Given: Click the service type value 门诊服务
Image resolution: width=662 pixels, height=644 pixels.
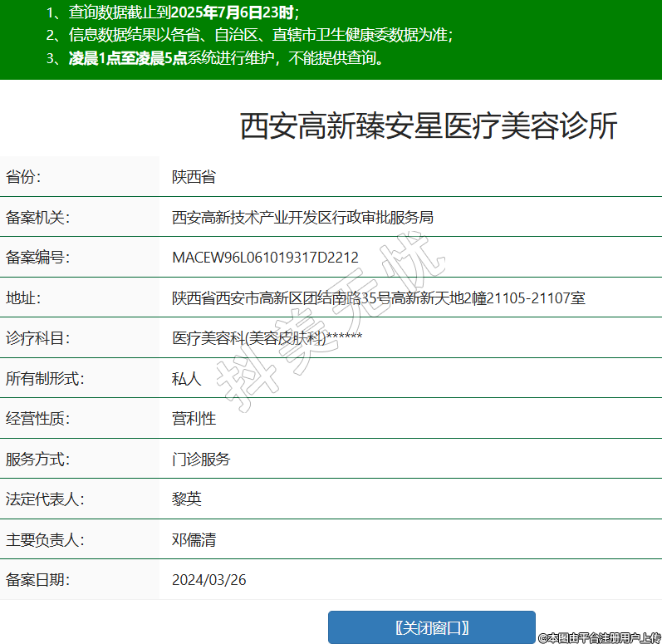Looking at the screenshot, I should [201, 459].
